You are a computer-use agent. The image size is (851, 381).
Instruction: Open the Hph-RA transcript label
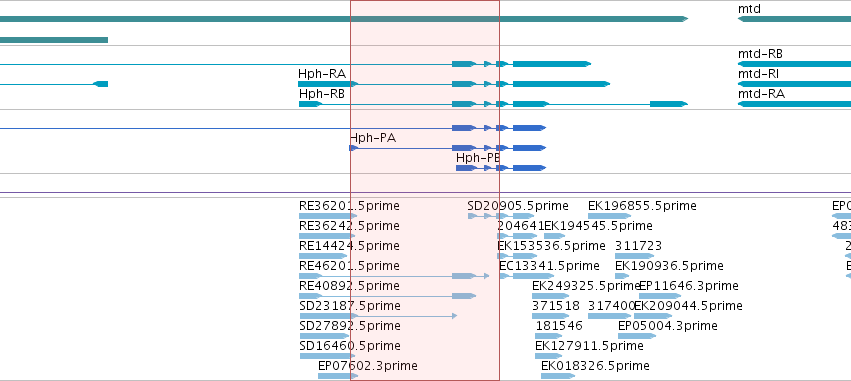322,74
